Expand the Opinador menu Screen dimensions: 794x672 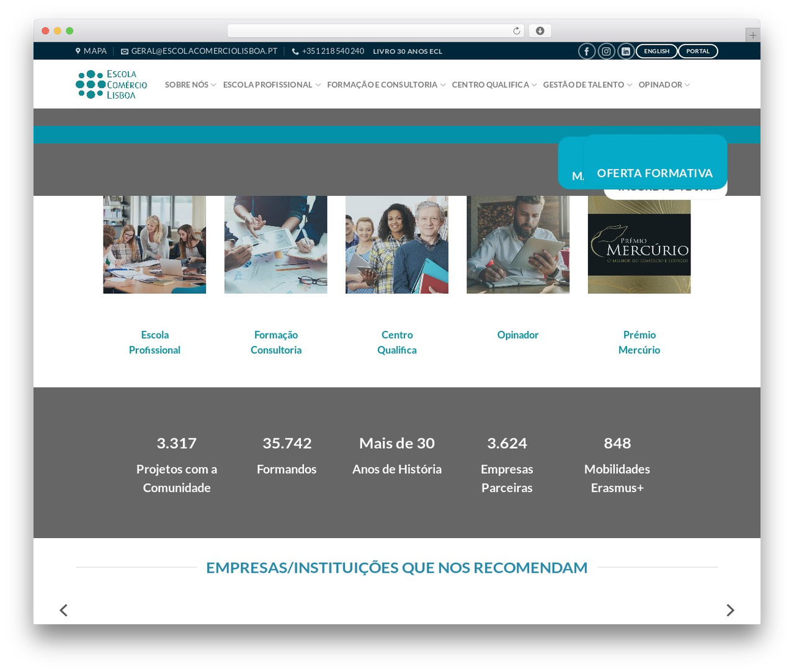point(664,85)
